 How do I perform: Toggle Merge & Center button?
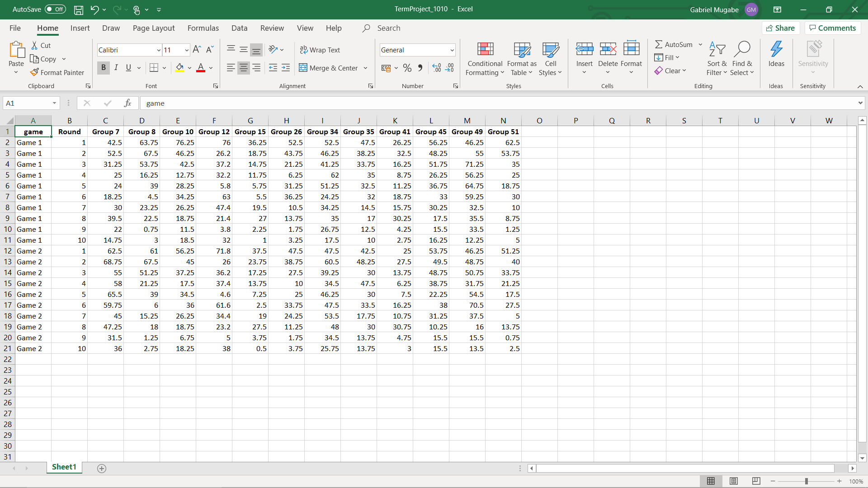(329, 67)
